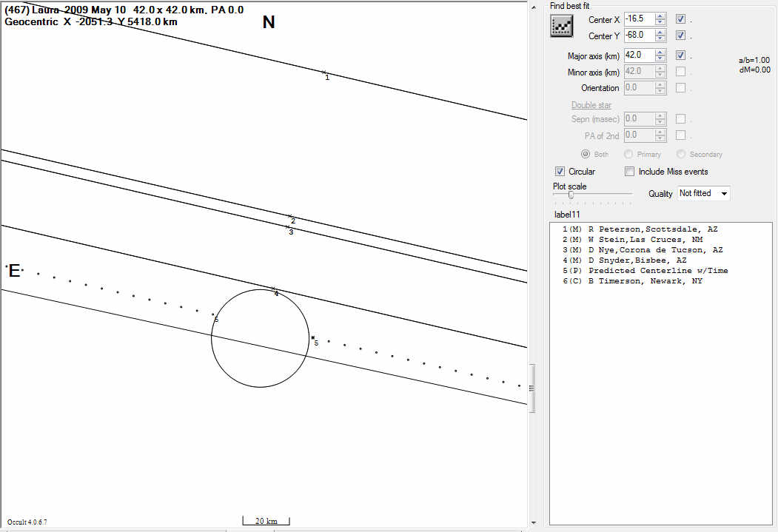The image size is (778, 532).
Task: Click inside the Center X input field
Action: tap(638, 19)
